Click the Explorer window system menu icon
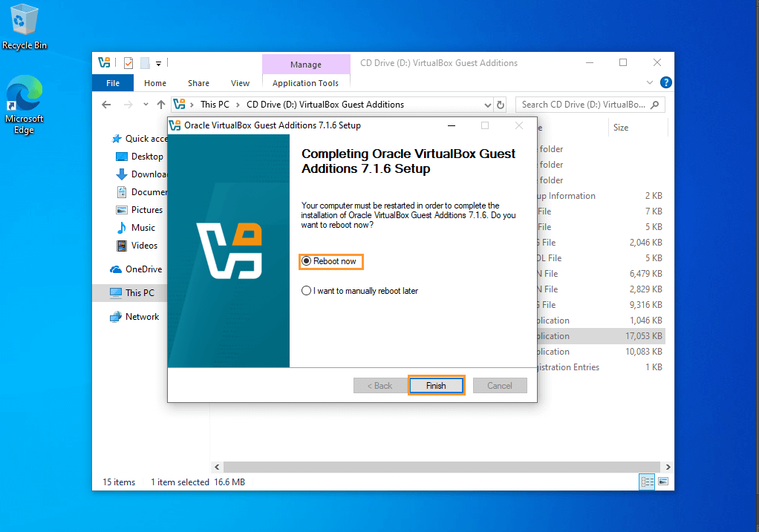 pos(104,62)
